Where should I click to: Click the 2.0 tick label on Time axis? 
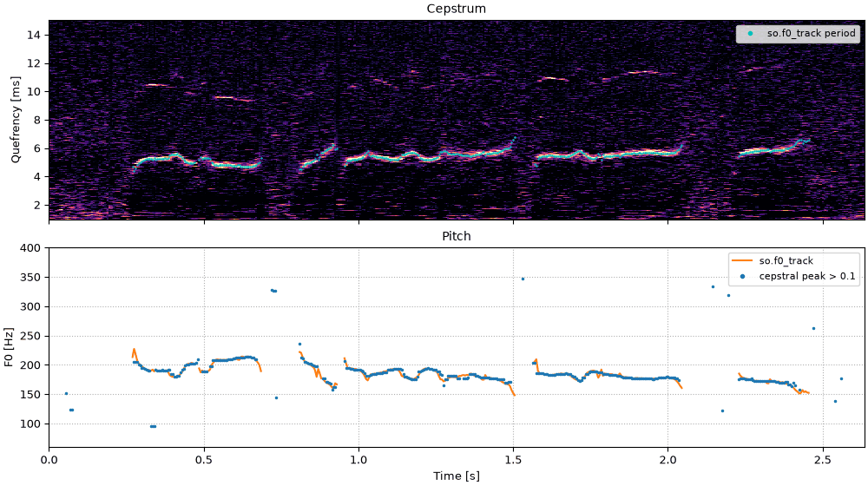[x=668, y=459]
